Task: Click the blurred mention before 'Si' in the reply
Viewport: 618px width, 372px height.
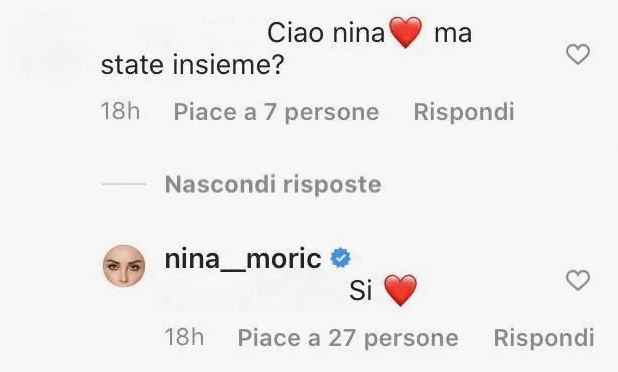Action: pyautogui.click(x=254, y=292)
